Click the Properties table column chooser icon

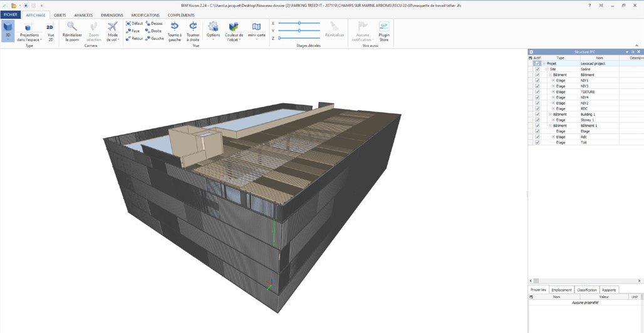(531, 297)
